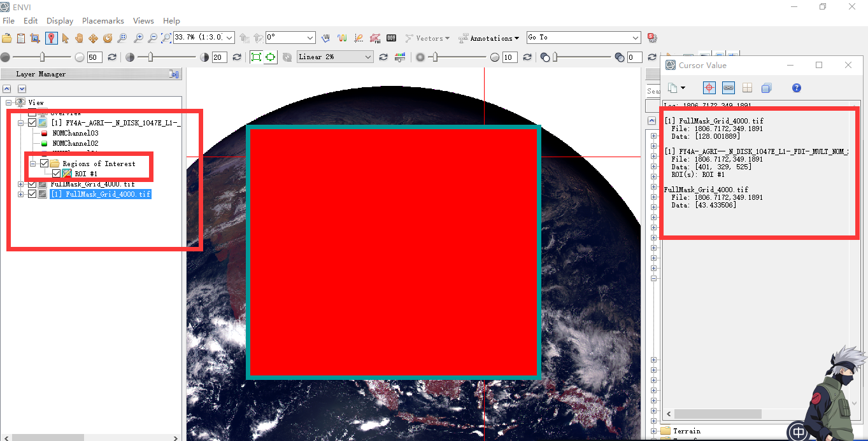Click Stretch on View Extent icon
The image size is (868, 441).
pyautogui.click(x=256, y=57)
